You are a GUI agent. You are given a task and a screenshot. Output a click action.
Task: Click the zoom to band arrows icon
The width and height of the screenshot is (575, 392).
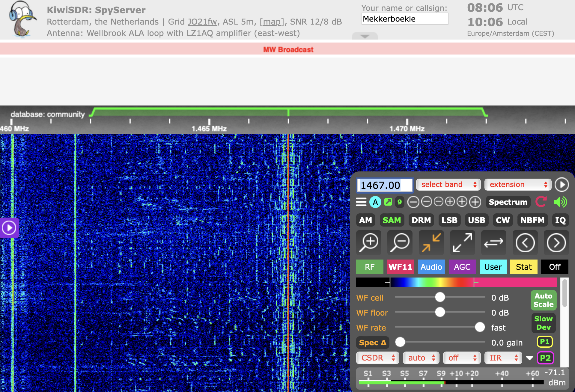point(431,243)
